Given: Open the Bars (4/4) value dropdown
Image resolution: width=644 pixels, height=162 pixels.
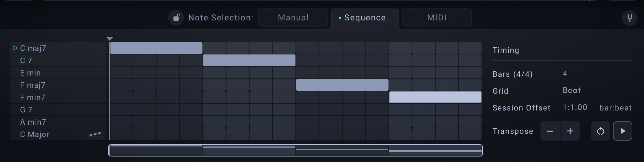Looking at the screenshot, I should [x=565, y=74].
